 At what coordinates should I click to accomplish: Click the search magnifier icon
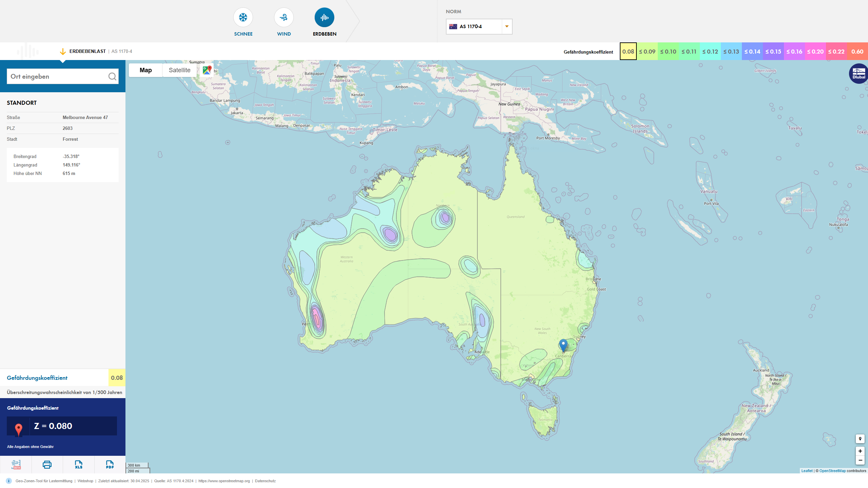click(x=112, y=77)
